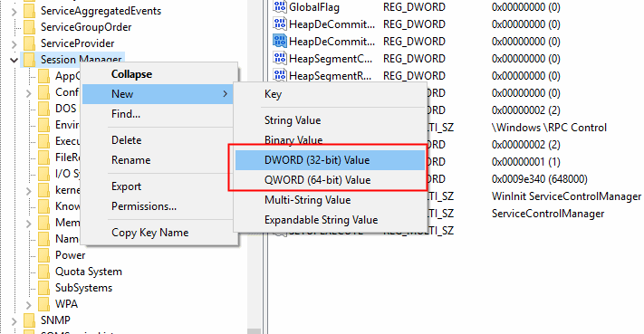
Task: Select Export from the context menu
Action: coord(126,186)
